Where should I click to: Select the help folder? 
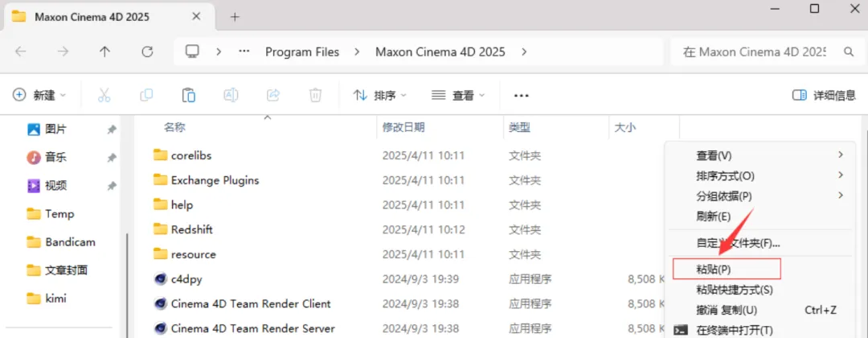click(x=182, y=205)
